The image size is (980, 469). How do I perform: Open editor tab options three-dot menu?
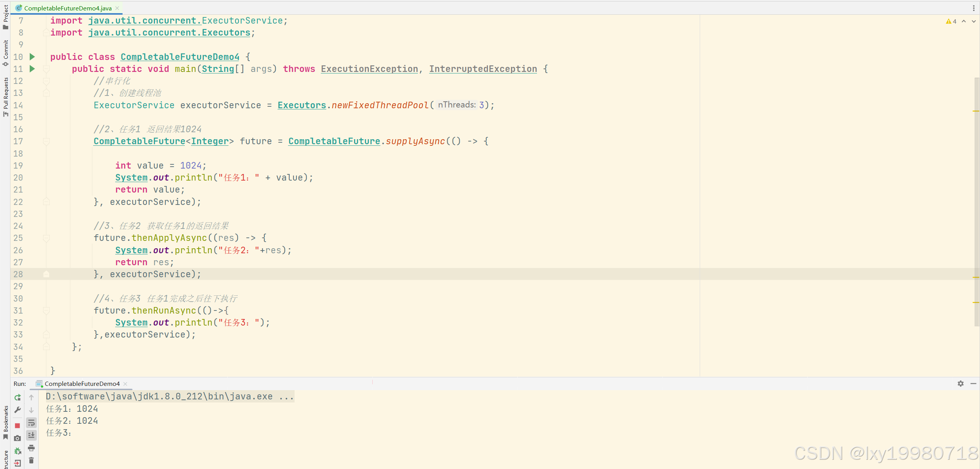[x=973, y=8]
